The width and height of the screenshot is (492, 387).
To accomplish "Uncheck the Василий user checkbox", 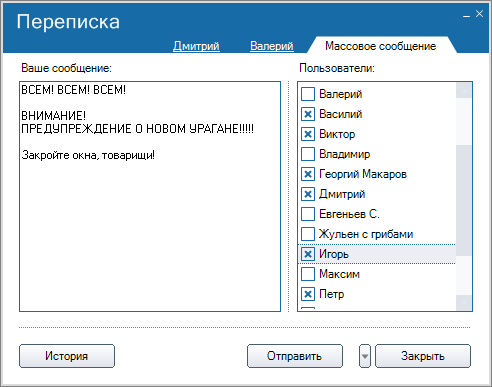I will [308, 114].
